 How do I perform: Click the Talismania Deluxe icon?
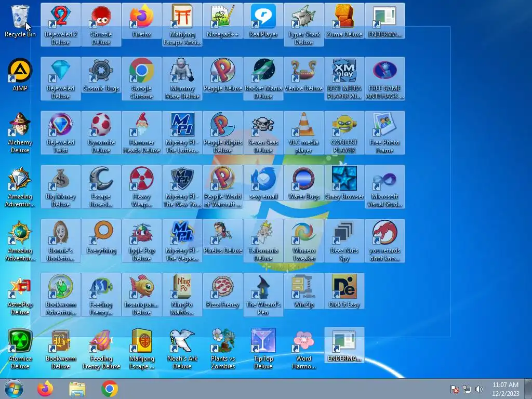(x=263, y=241)
